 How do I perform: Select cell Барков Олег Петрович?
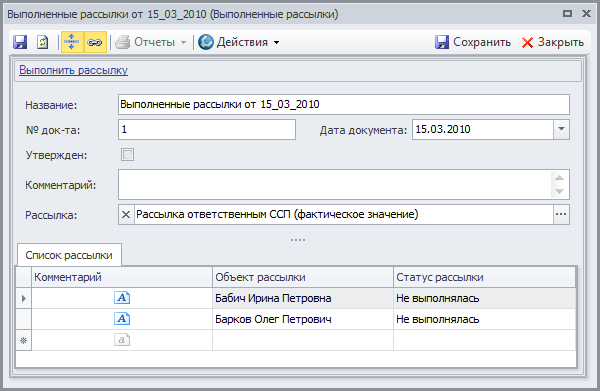point(303,319)
